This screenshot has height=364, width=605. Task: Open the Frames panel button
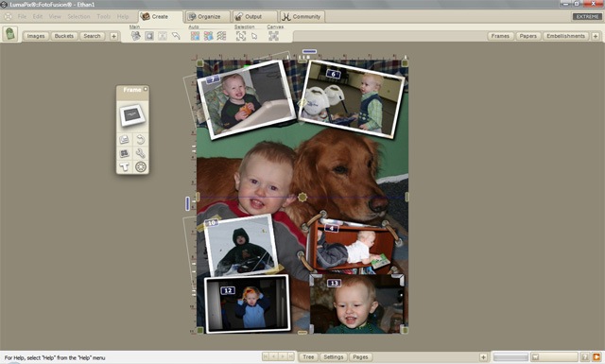[x=500, y=36]
